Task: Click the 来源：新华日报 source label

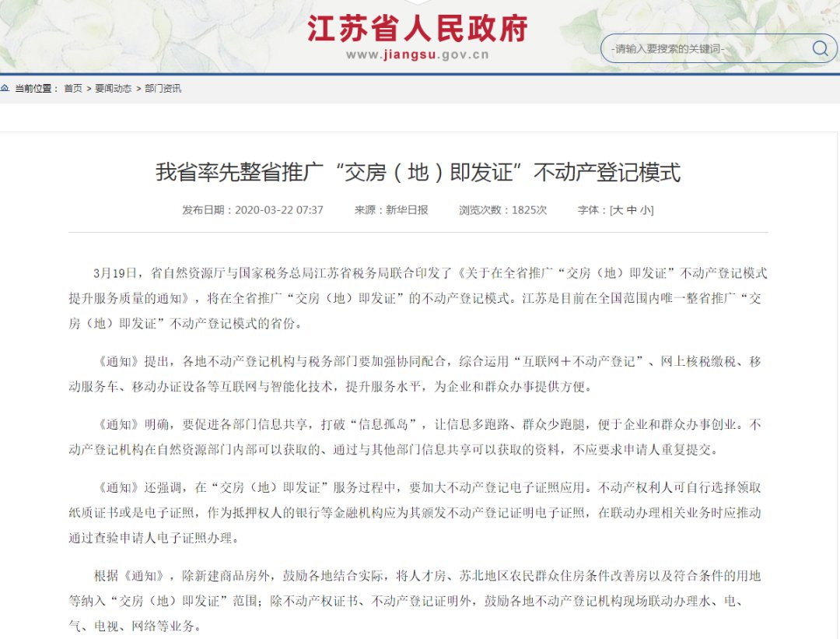Action: [x=391, y=210]
